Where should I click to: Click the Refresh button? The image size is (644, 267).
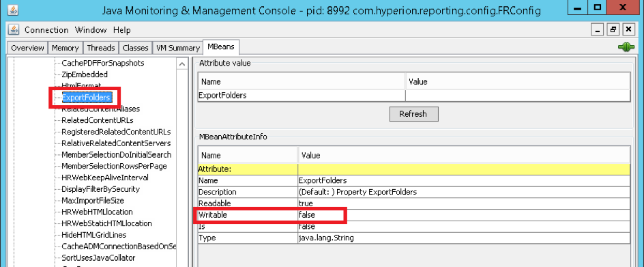point(413,114)
